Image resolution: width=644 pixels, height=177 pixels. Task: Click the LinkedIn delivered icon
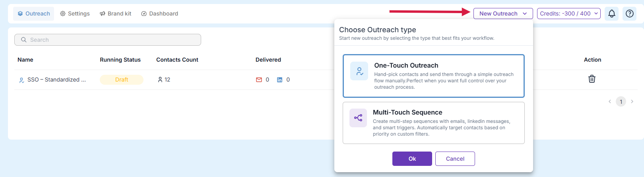pyautogui.click(x=279, y=80)
